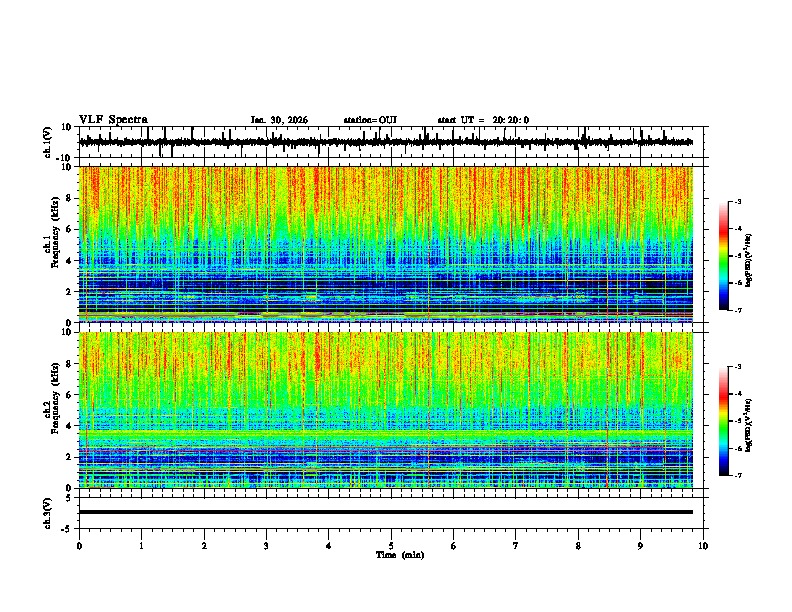Select the "start UT = 20:20:0" text
The image size is (792, 612).
pyautogui.click(x=483, y=120)
